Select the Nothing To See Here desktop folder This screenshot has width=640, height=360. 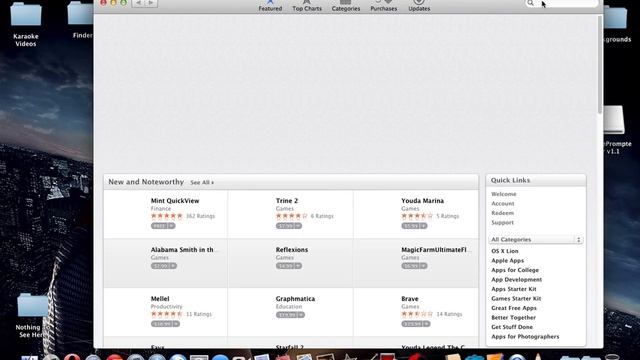pos(32,315)
